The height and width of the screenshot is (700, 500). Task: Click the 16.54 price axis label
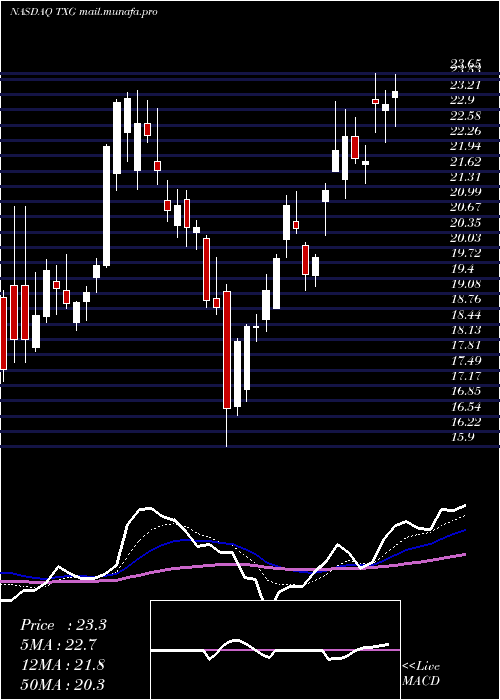click(466, 406)
